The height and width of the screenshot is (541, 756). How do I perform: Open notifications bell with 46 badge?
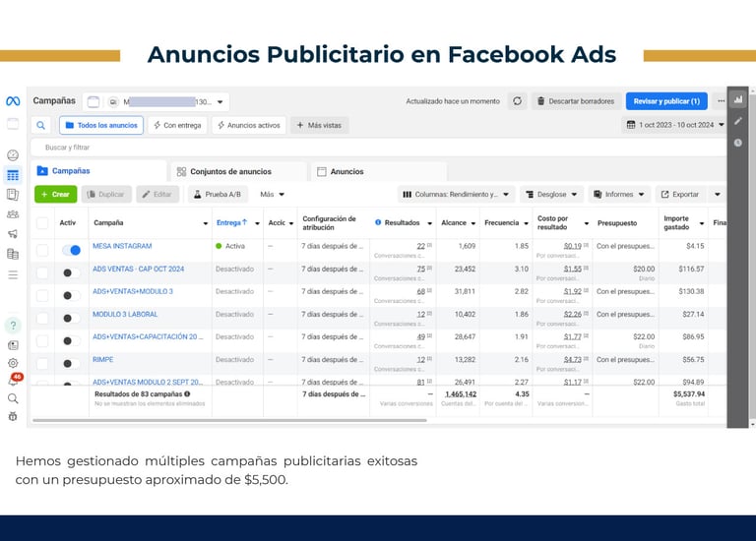point(14,380)
